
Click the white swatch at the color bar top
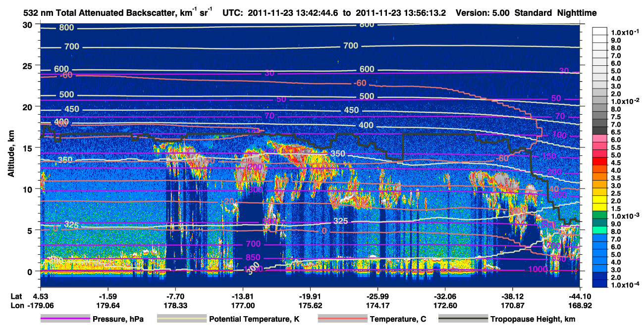click(x=601, y=31)
